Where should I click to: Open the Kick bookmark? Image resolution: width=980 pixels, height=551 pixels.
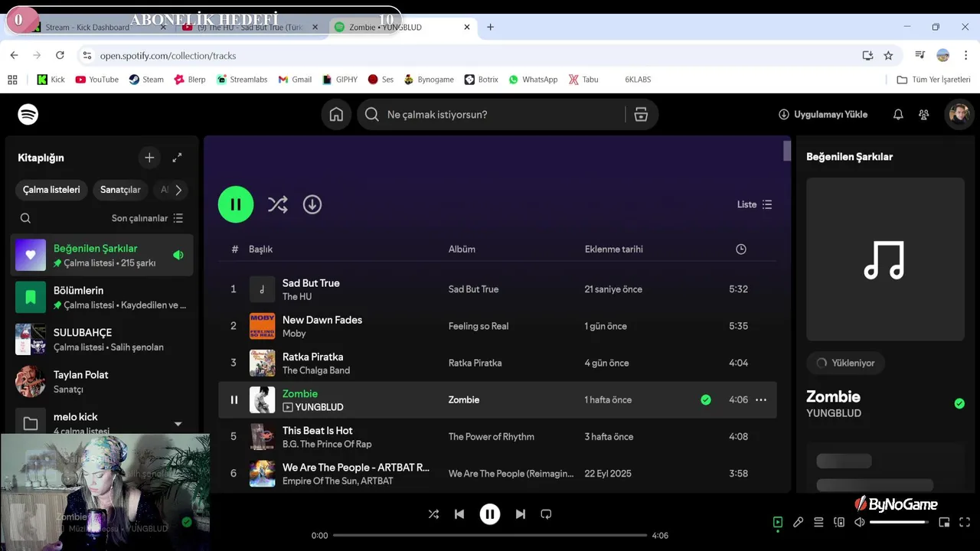[51, 80]
